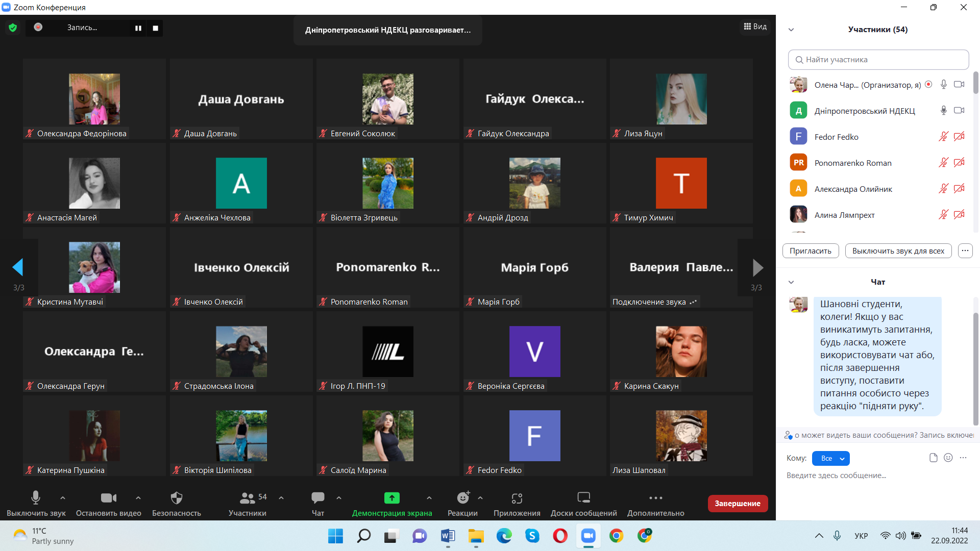Open Skype from taskbar

click(x=532, y=536)
